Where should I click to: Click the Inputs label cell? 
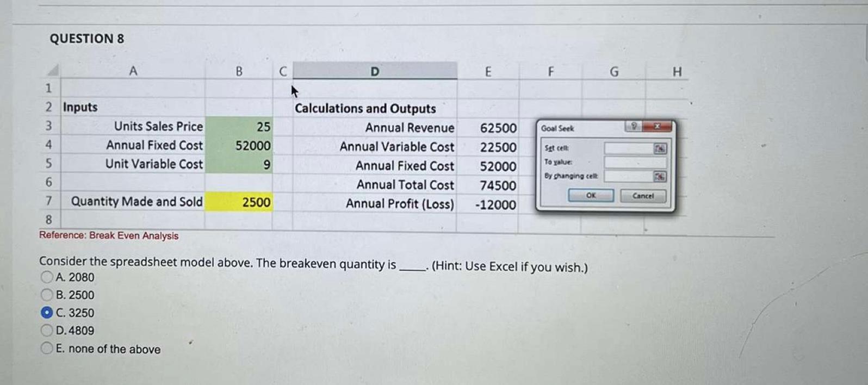80,107
